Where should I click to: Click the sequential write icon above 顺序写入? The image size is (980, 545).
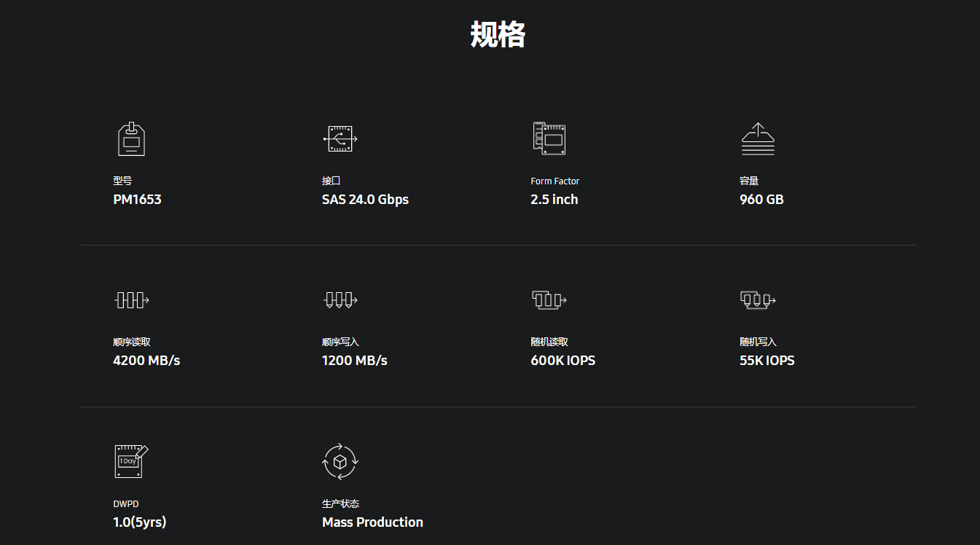click(x=340, y=299)
